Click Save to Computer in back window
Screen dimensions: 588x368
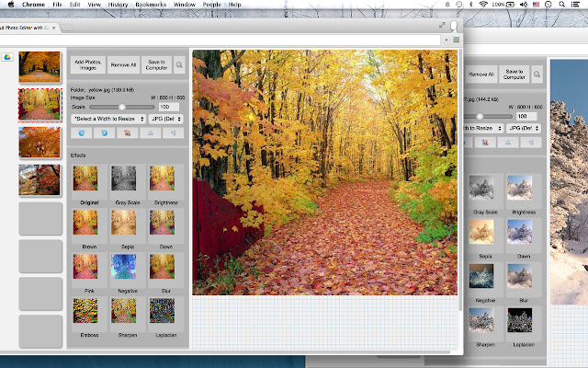[514, 75]
